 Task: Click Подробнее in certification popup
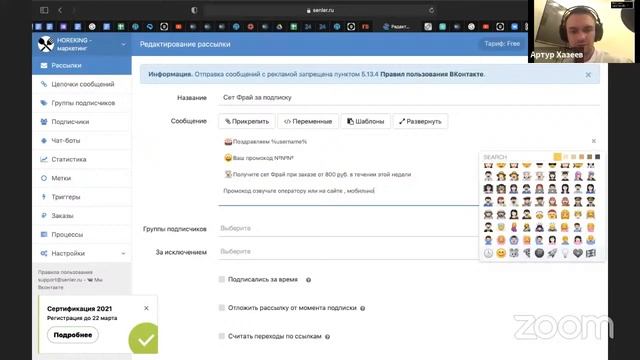[73, 335]
